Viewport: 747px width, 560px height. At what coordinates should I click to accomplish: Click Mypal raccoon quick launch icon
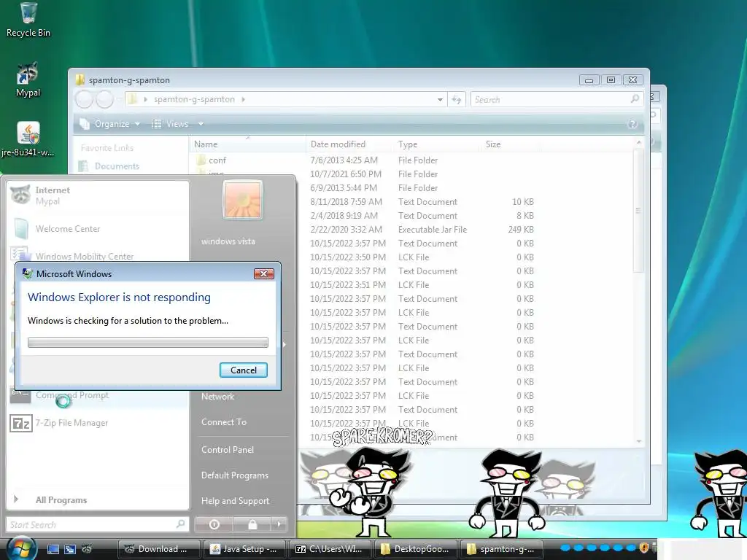(87, 549)
